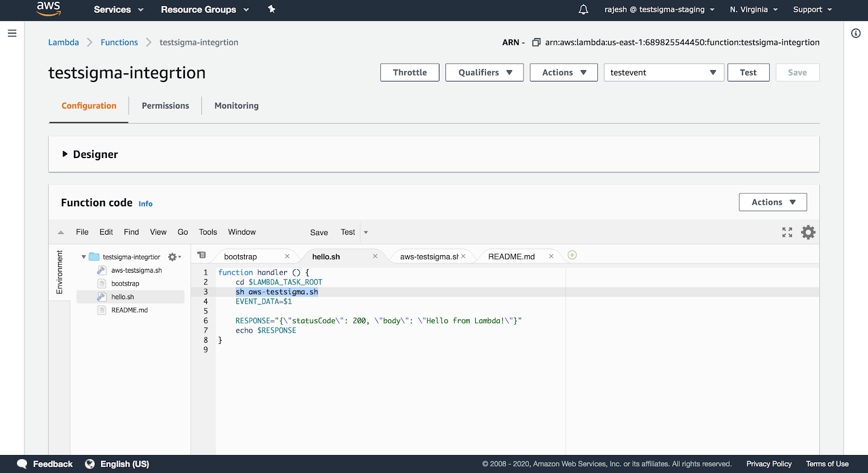The image size is (868, 473).
Task: Add a new editor tab with plus icon
Action: click(572, 255)
